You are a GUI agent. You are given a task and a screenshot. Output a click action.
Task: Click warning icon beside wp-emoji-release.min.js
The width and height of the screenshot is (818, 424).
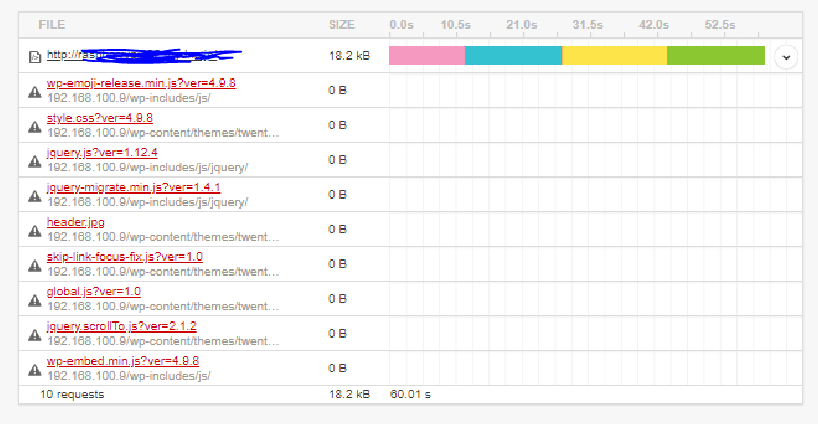(x=35, y=91)
